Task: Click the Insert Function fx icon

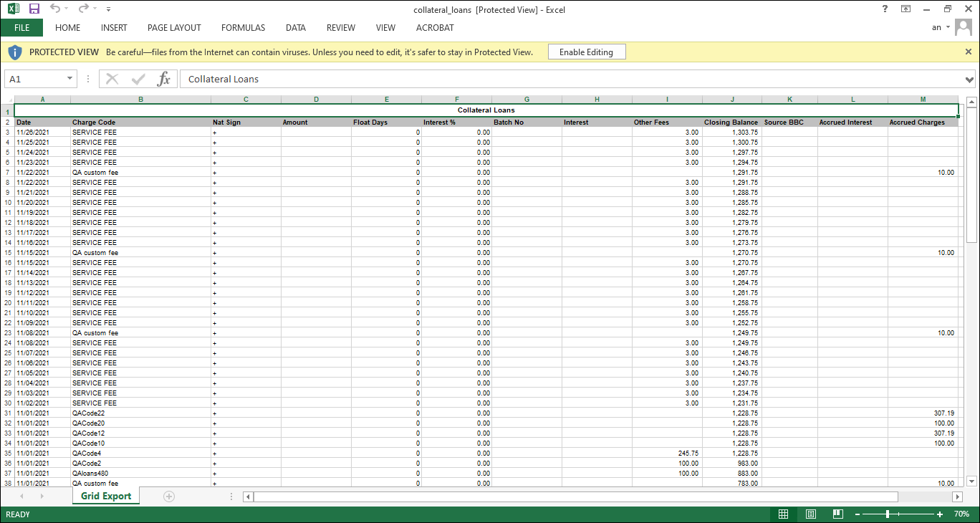Action: (164, 79)
